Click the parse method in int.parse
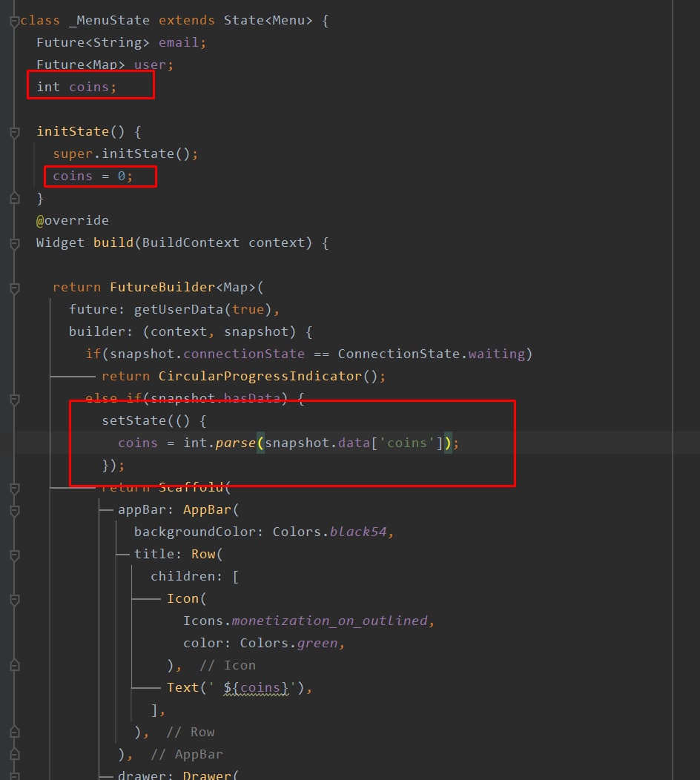 tap(235, 443)
